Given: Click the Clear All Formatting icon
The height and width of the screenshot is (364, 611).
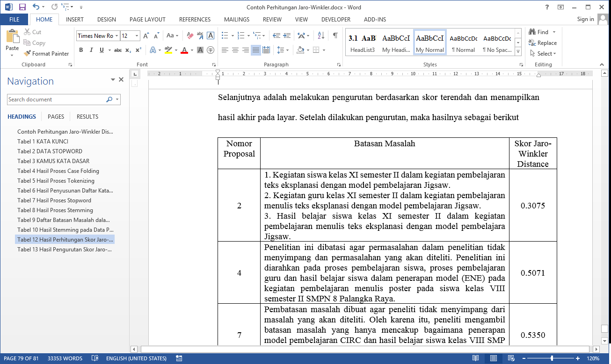Looking at the screenshot, I should coord(190,36).
